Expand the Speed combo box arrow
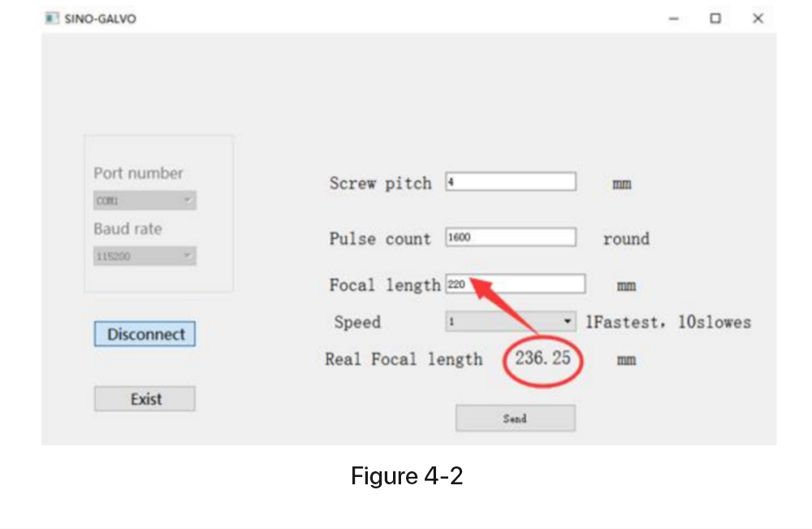 point(568,322)
